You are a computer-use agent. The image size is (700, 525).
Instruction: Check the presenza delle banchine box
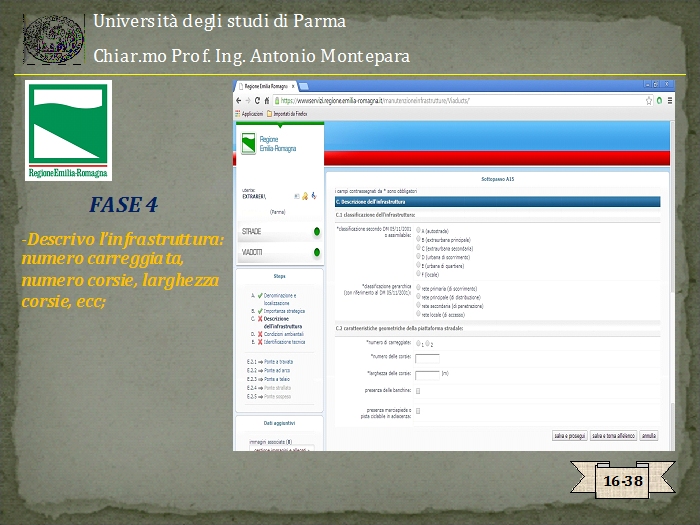tap(418, 390)
